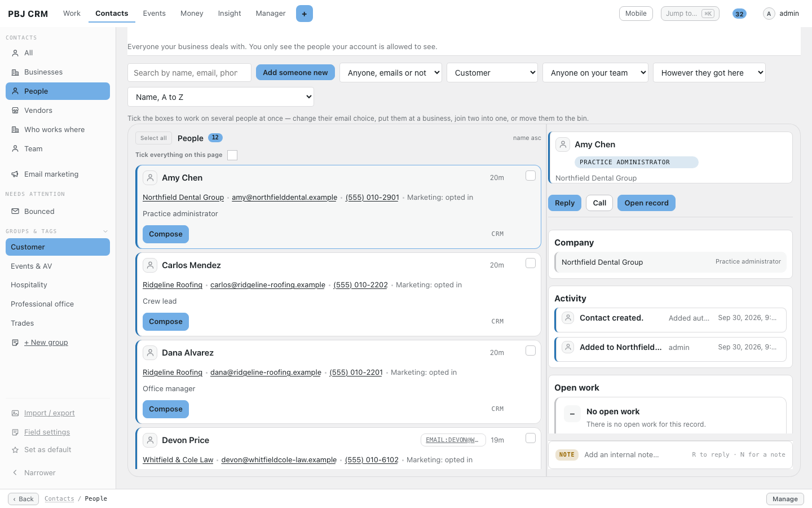Tick the checkbox for Amy Chen
The height and width of the screenshot is (508, 812).
[x=531, y=176]
